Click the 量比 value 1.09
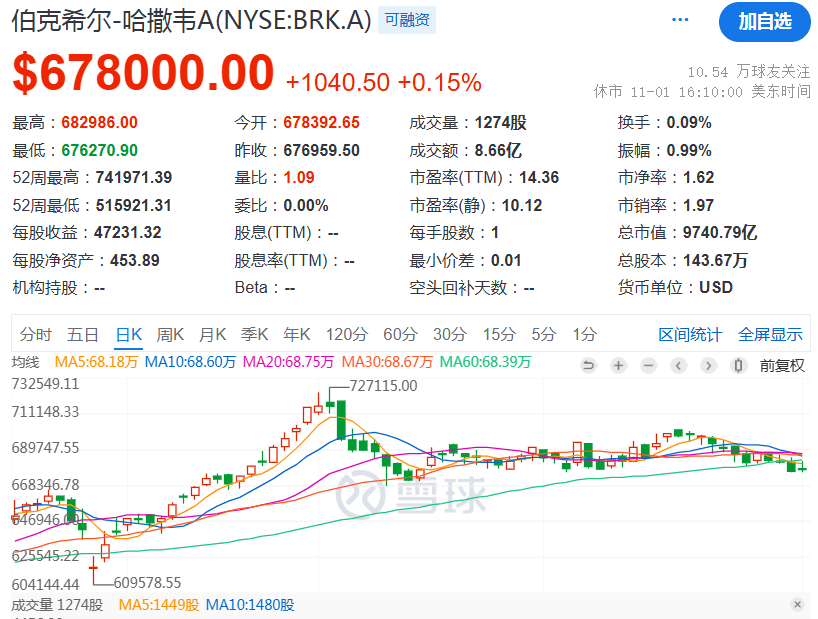 coord(299,178)
